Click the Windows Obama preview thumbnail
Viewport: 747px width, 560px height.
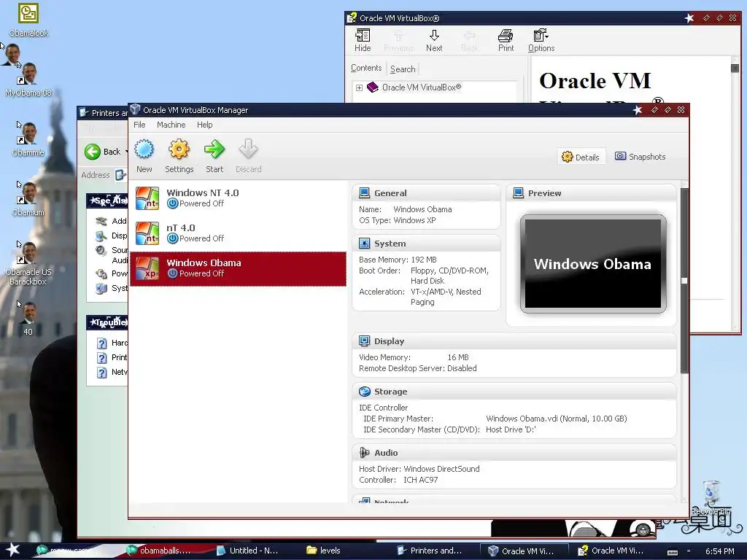tap(593, 264)
